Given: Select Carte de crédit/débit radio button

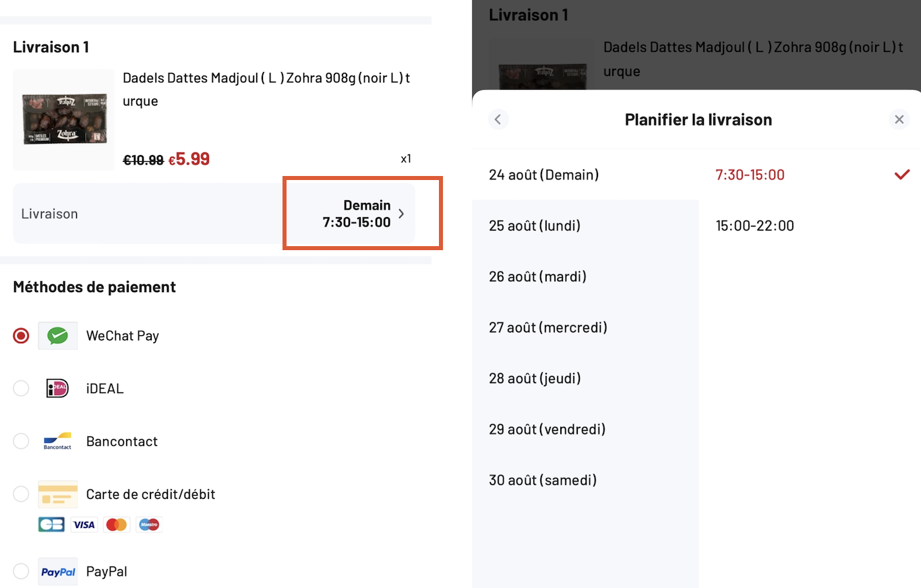Looking at the screenshot, I should [x=21, y=494].
